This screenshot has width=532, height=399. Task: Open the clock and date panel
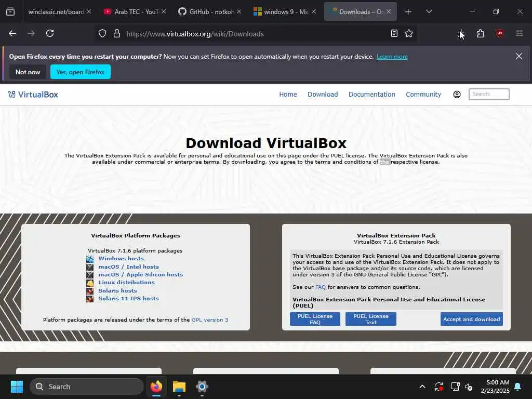tap(495, 387)
